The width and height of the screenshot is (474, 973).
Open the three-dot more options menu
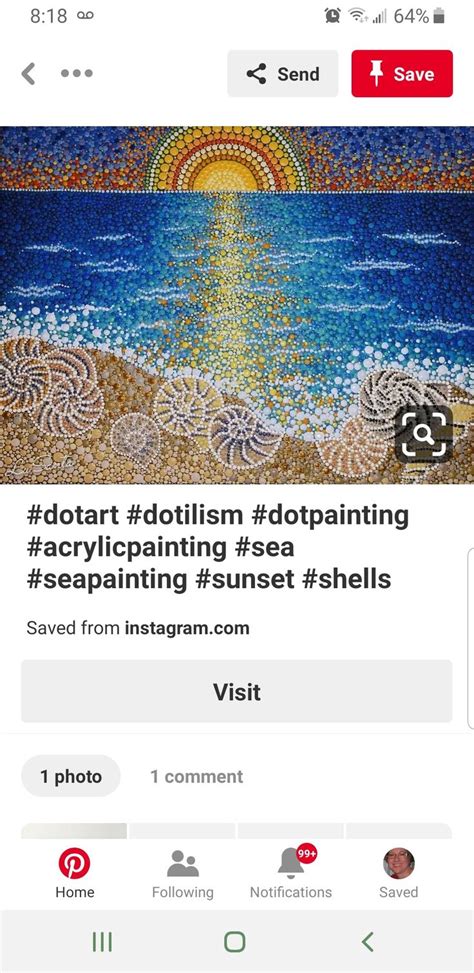click(x=77, y=73)
